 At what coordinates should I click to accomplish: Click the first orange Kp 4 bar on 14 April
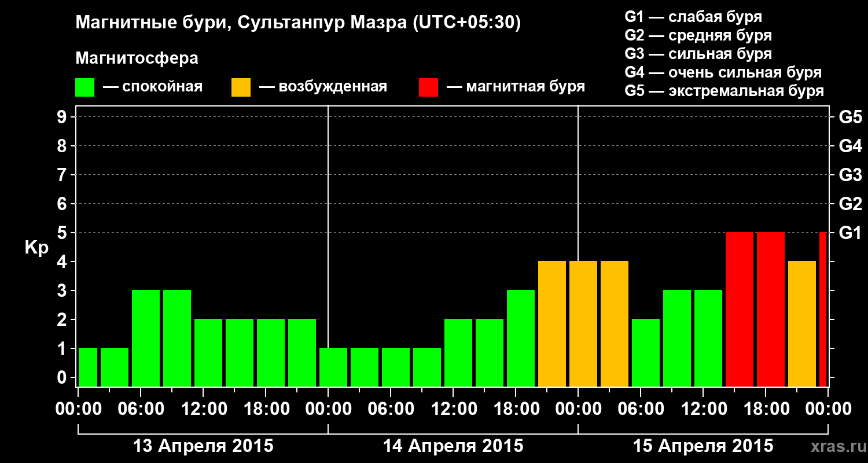(552, 324)
